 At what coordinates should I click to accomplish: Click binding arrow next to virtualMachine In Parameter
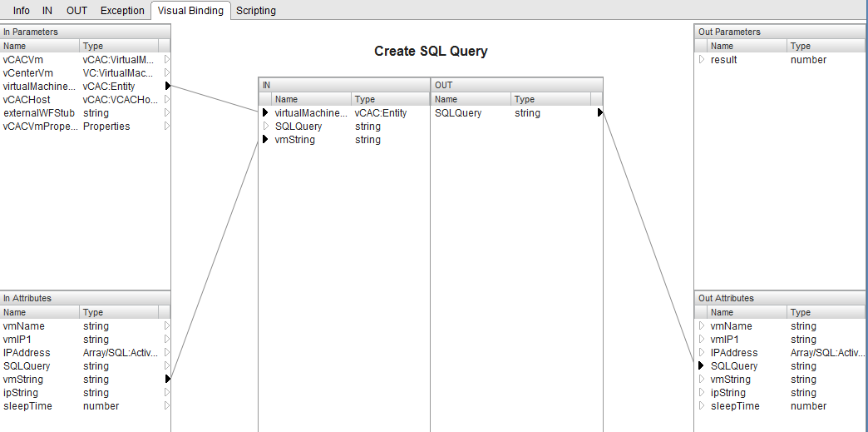(x=167, y=87)
